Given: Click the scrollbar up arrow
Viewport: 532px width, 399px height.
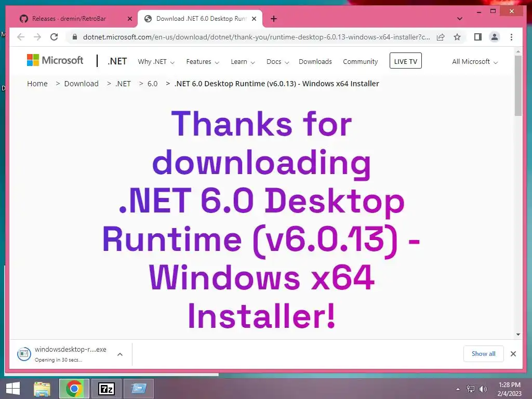Looking at the screenshot, I should click(518, 51).
